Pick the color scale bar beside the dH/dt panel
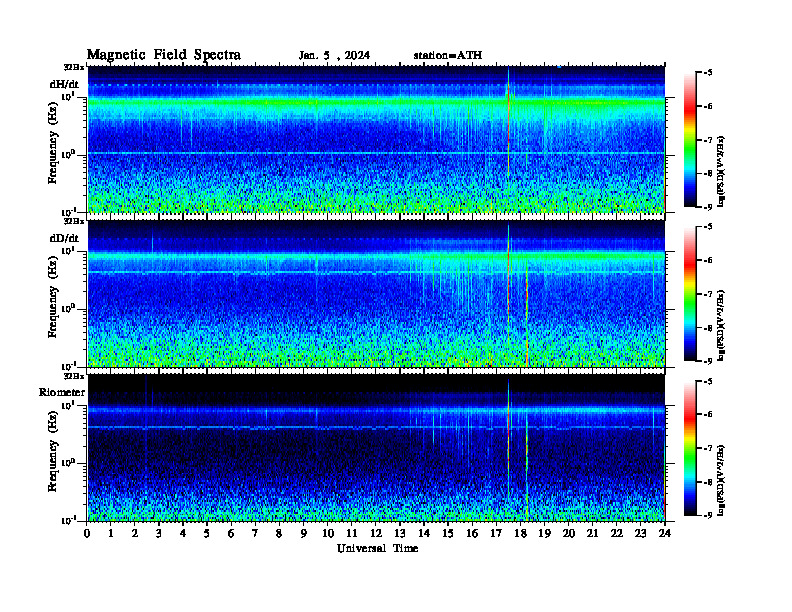Image resolution: width=792 pixels, height=612 pixels. click(690, 140)
